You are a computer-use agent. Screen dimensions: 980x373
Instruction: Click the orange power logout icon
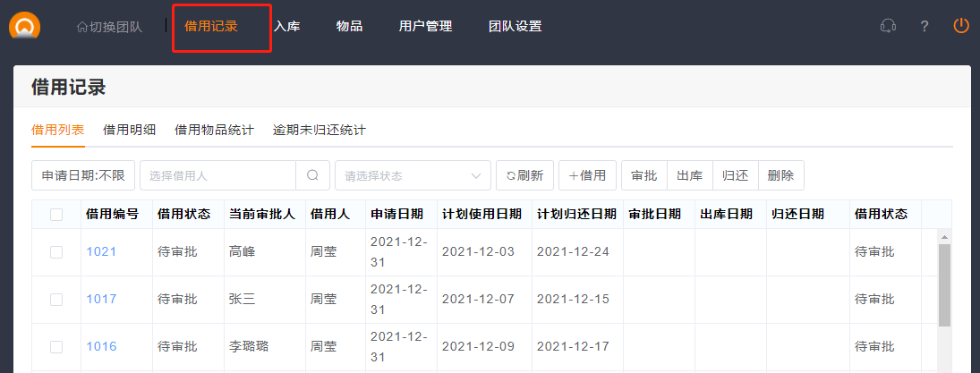point(961,26)
